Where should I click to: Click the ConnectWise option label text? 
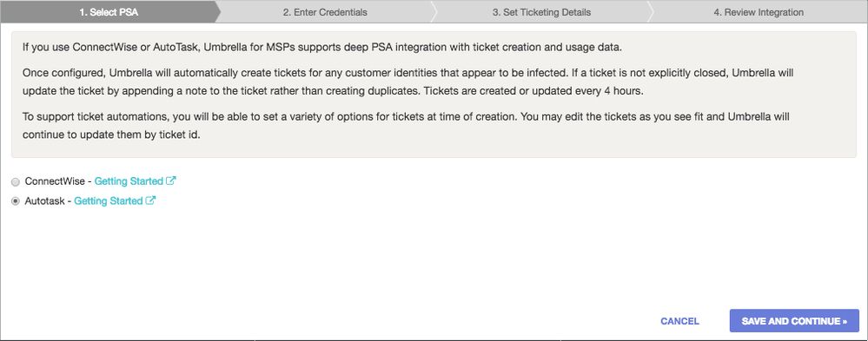55,181
